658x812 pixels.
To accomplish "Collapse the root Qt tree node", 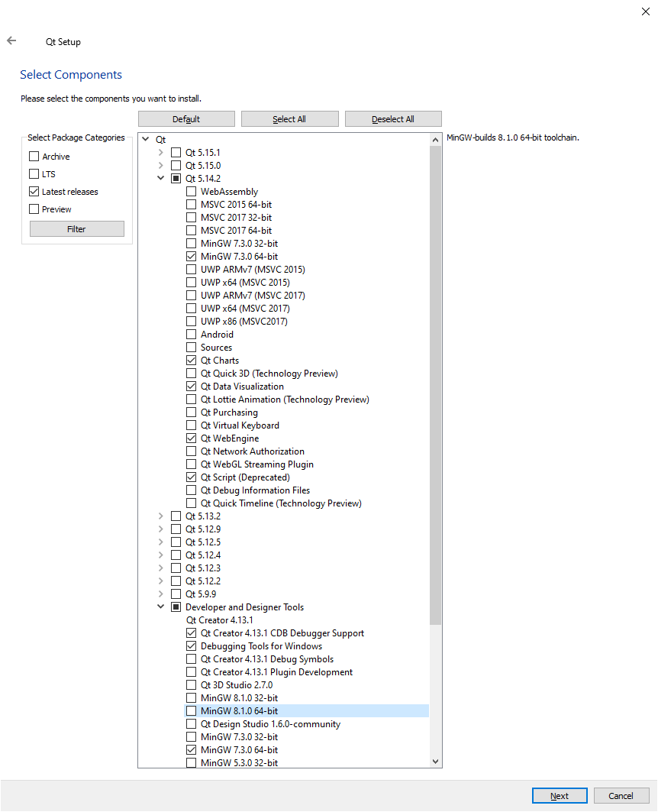I will 146,139.
